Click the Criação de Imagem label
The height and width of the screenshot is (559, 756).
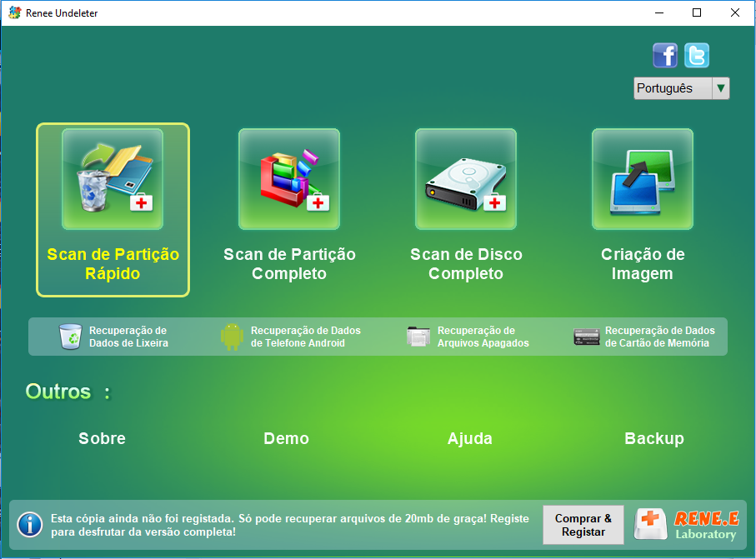[x=643, y=263]
